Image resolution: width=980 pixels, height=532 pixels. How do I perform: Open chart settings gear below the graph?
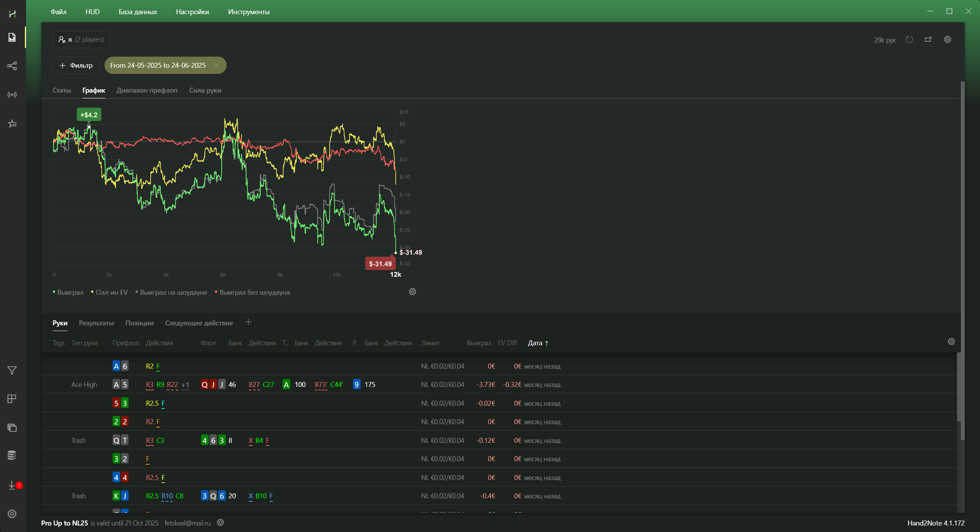pyautogui.click(x=412, y=292)
